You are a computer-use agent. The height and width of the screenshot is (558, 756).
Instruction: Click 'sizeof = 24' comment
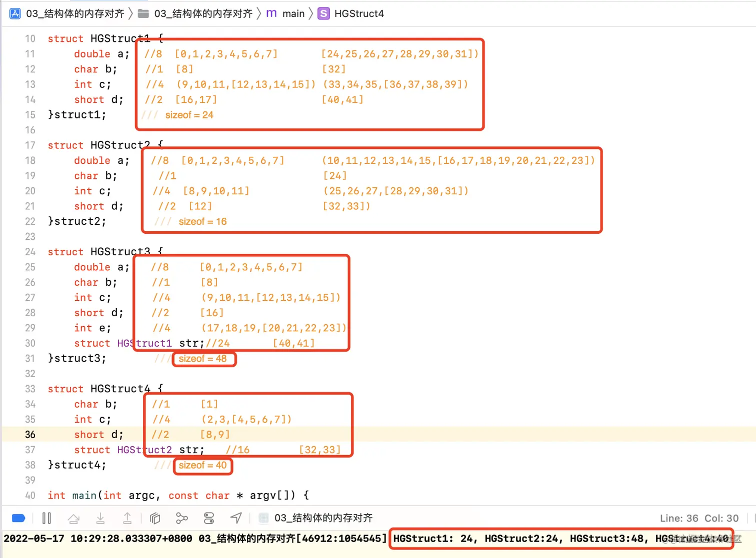tap(189, 115)
